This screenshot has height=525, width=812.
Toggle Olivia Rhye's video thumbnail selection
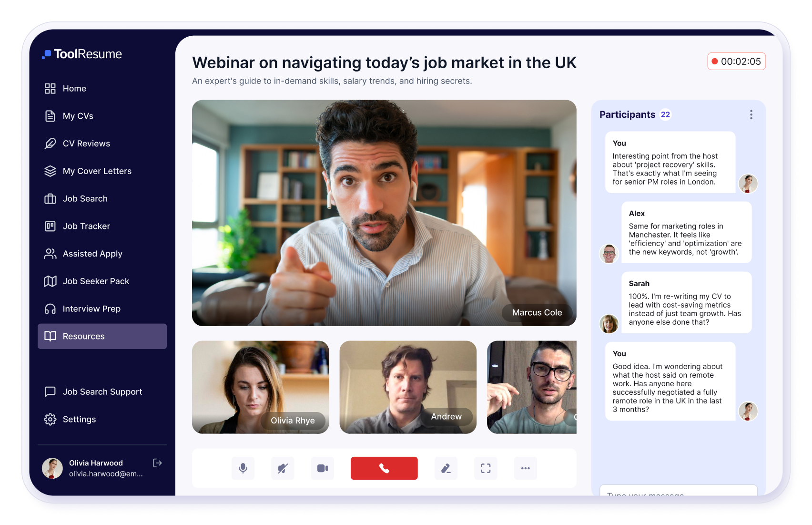pos(260,387)
